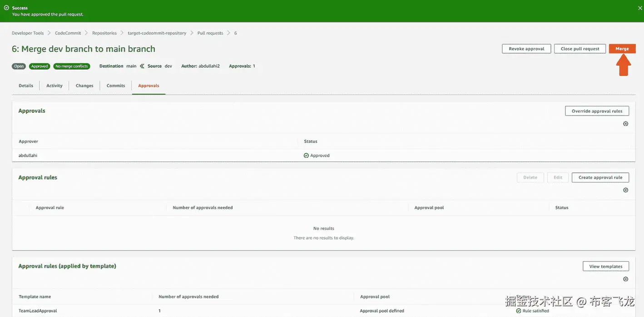Open Repositories breadcrumb link
Screen dimensions: 644x317
click(x=104, y=33)
